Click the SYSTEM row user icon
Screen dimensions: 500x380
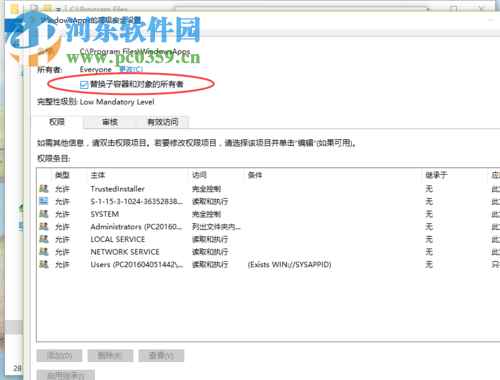(44, 214)
